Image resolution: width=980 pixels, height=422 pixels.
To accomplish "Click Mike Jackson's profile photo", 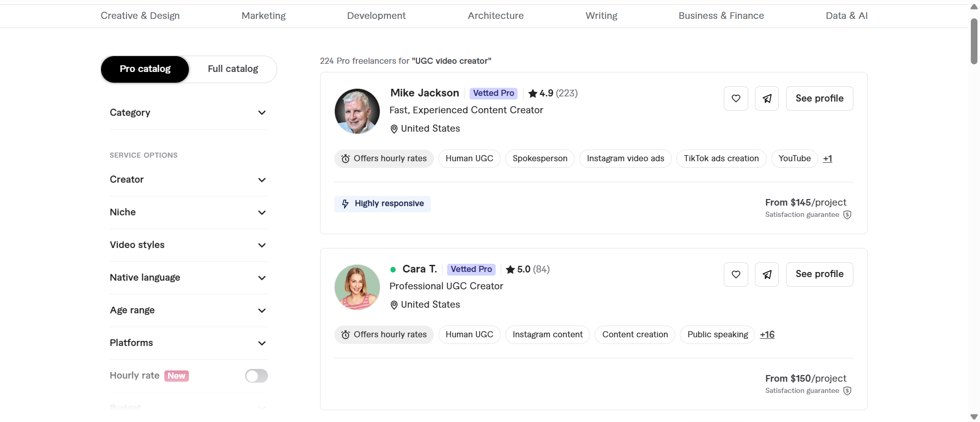I will 357,111.
